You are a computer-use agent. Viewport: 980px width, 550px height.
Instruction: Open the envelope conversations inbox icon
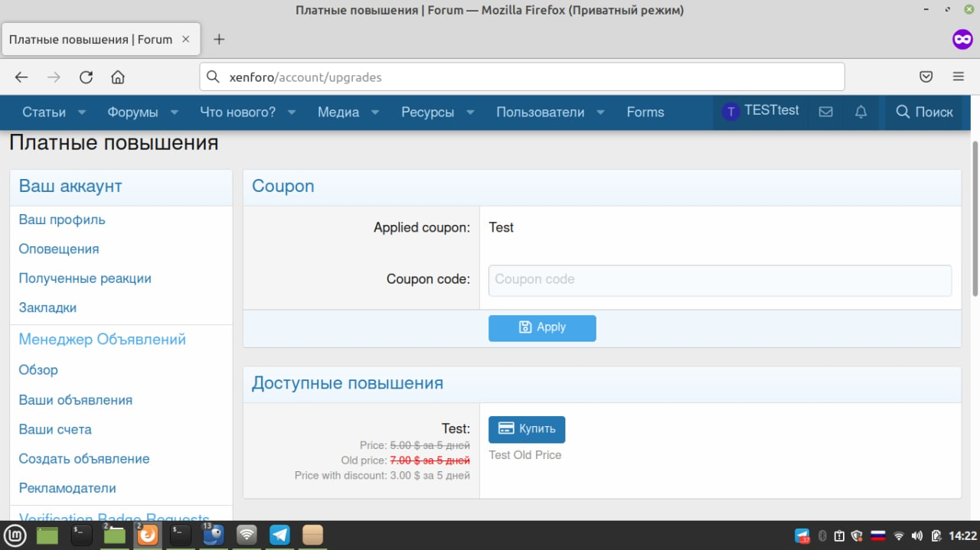point(825,112)
